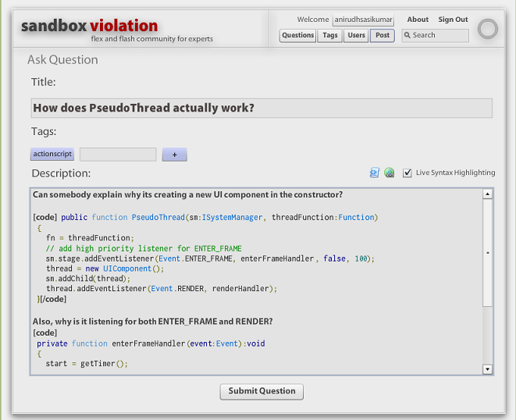Open the About link
Viewport: 516px width, 420px height.
click(418, 20)
